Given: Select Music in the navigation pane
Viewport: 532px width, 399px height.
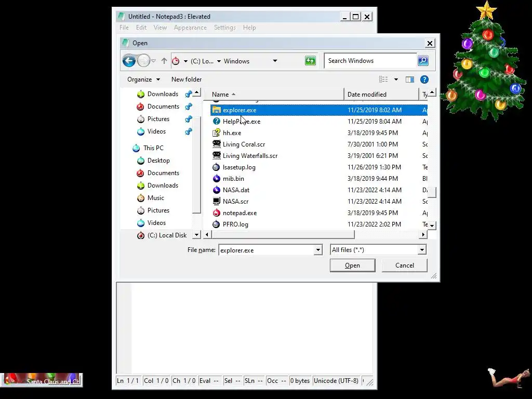Looking at the screenshot, I should click(x=156, y=198).
